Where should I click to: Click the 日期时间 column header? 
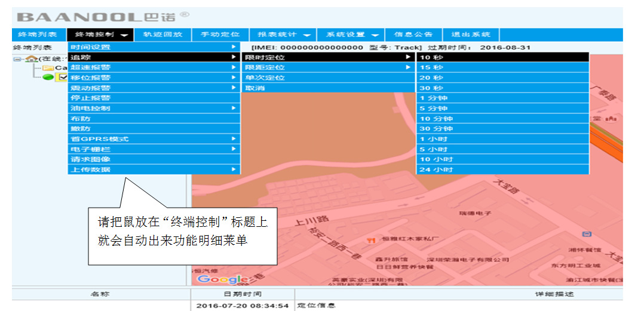click(x=243, y=294)
